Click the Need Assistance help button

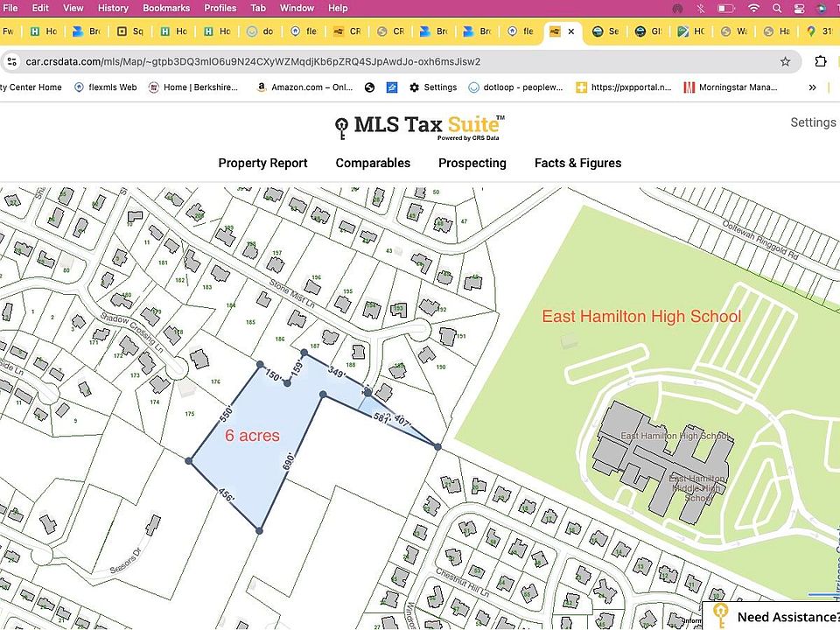pos(772,617)
